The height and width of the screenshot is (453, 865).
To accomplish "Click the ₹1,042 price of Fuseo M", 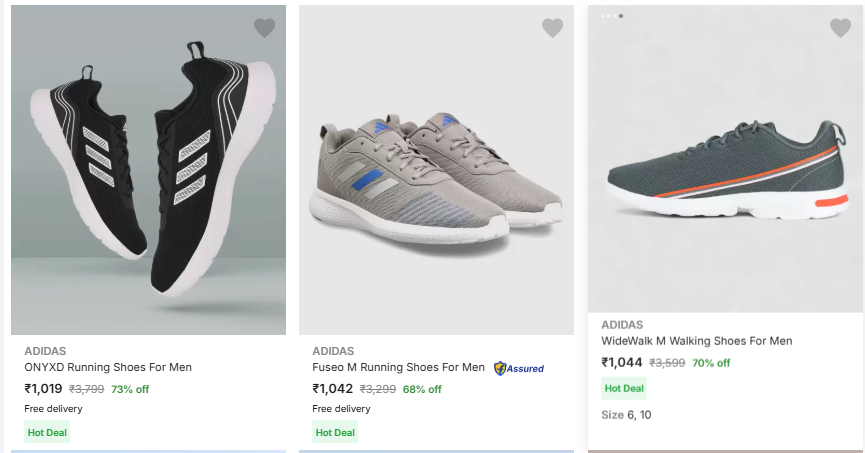I will (332, 389).
